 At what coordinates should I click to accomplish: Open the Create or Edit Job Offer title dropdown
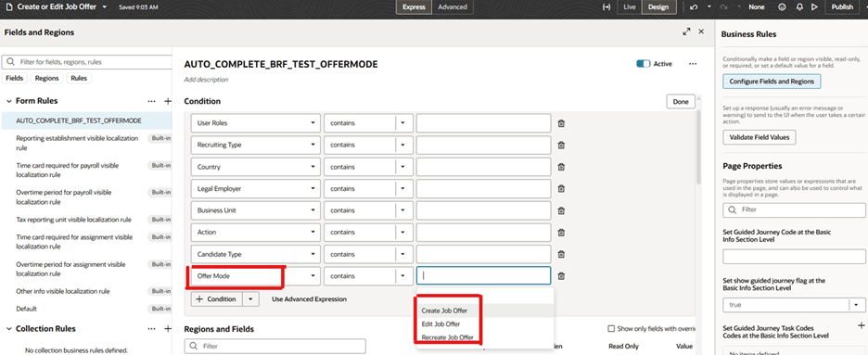tap(105, 7)
